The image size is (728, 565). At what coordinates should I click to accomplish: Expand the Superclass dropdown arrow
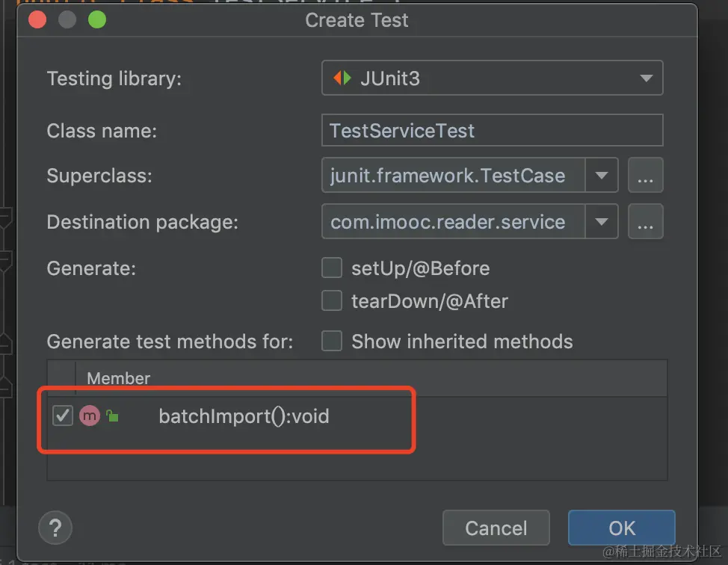click(x=601, y=176)
